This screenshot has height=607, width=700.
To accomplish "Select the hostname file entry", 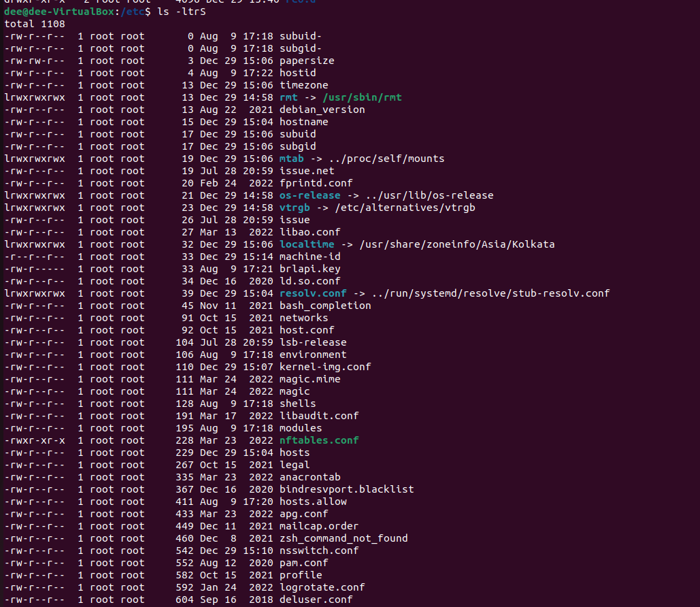I will pos(303,121).
